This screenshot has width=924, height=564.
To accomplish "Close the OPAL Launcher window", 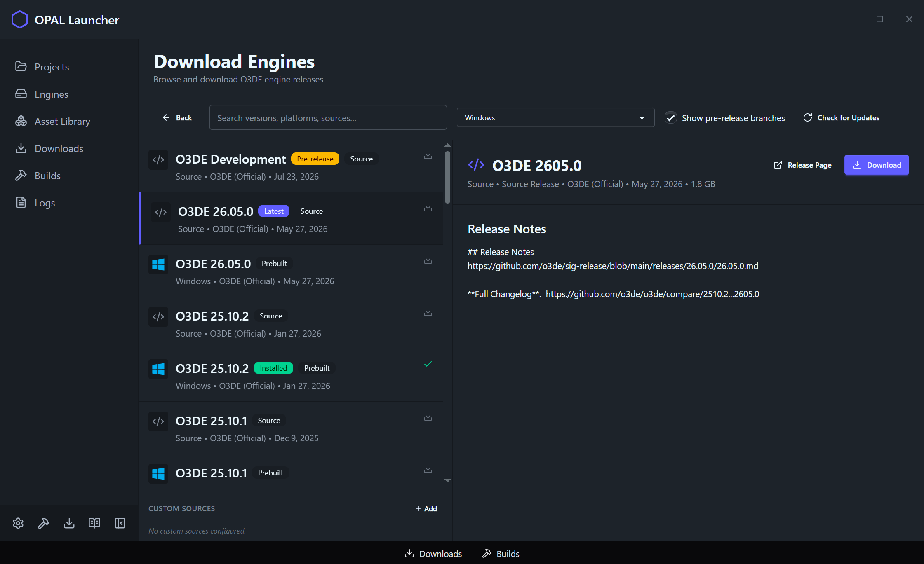I will [x=909, y=19].
